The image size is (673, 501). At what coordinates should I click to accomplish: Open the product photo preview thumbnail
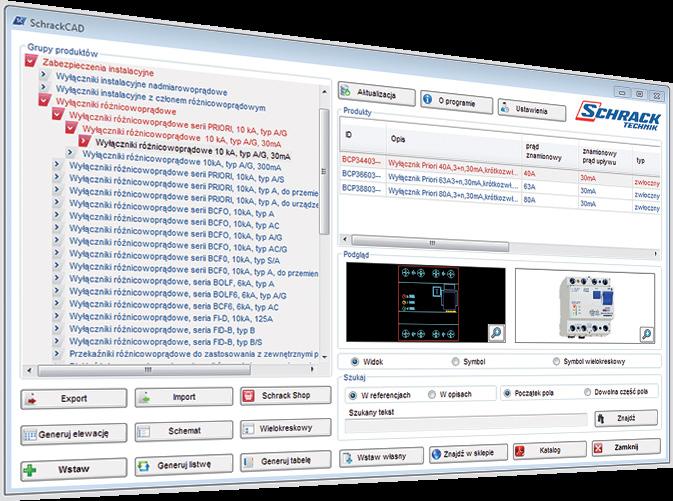585,306
